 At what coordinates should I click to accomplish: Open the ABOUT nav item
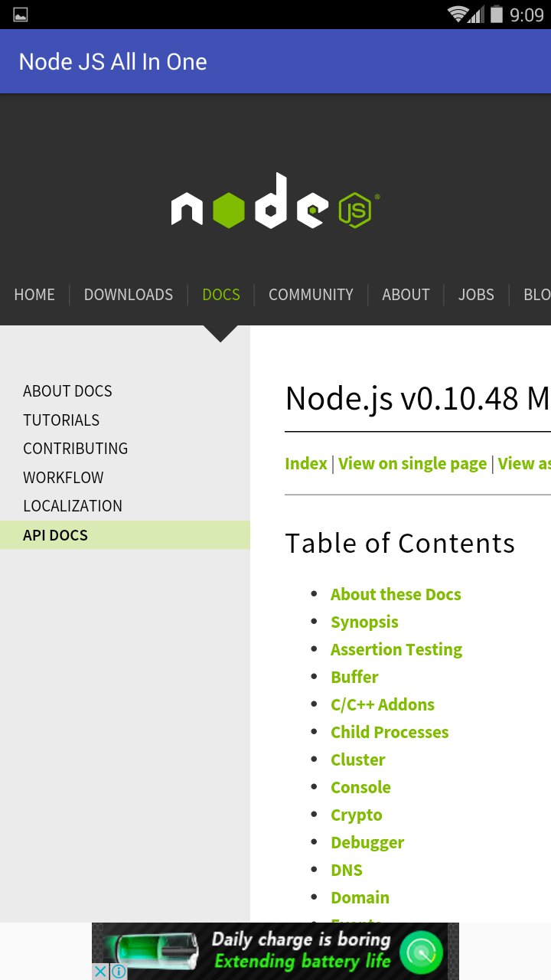pyautogui.click(x=406, y=295)
